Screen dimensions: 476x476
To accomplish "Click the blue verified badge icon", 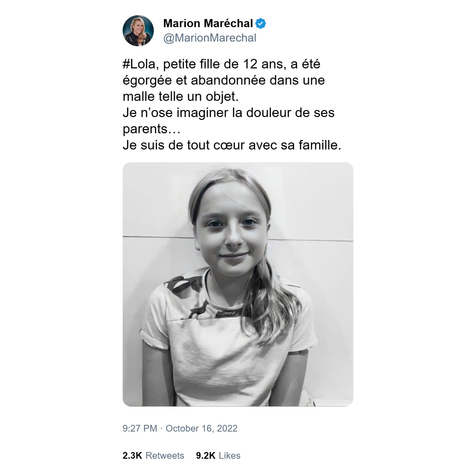I will 261,24.
